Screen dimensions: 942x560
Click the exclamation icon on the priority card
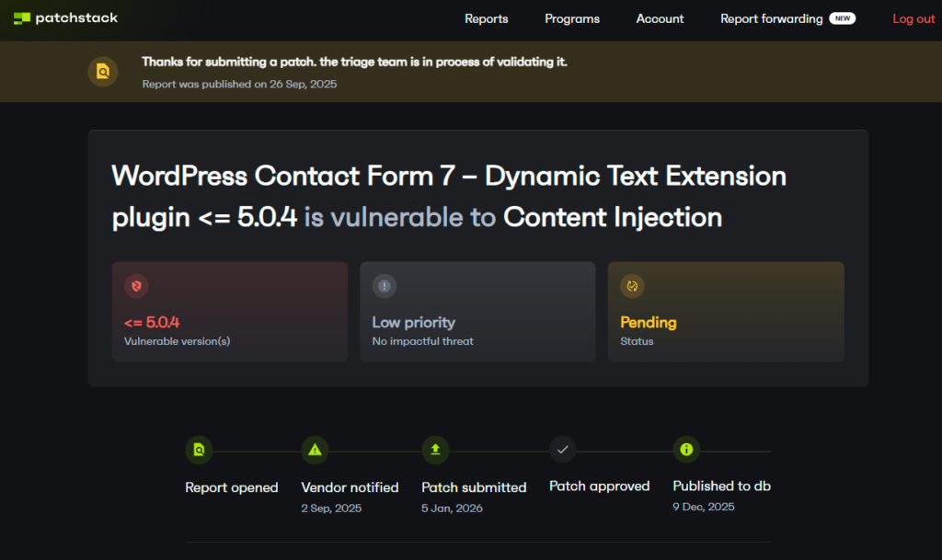click(x=385, y=286)
